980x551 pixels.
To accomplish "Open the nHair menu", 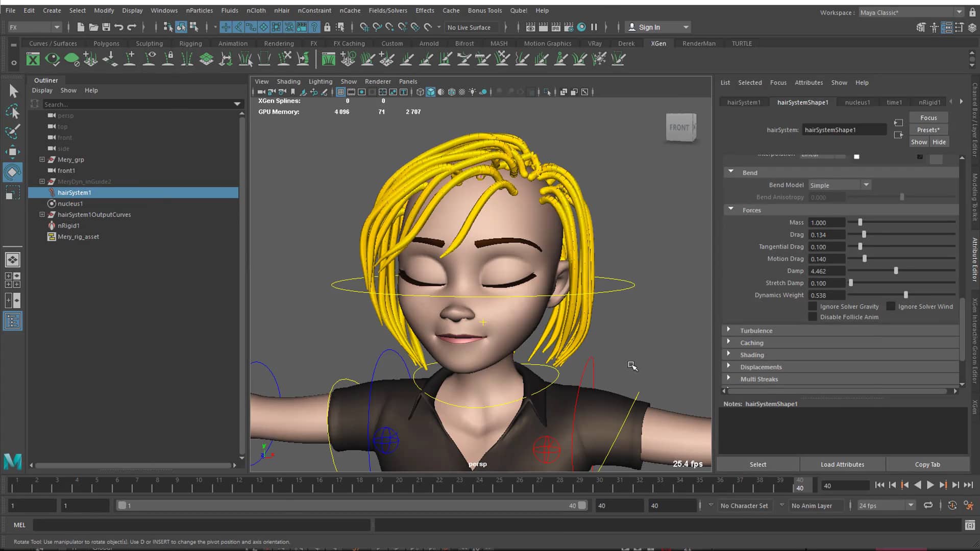I will tap(282, 10).
